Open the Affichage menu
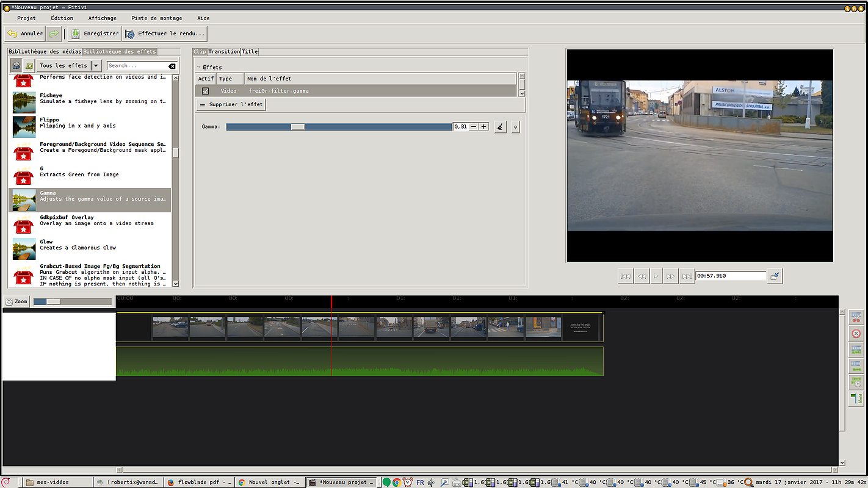The width and height of the screenshot is (868, 488). (103, 18)
